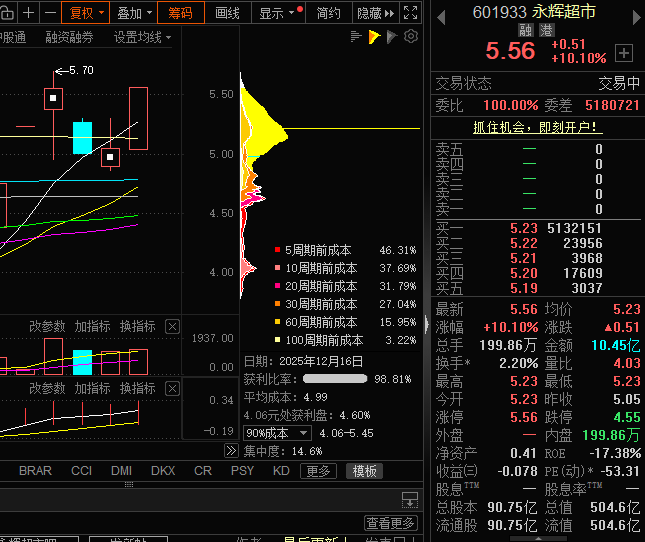
Task: Add stock to watchlist with plus box
Action: [624, 53]
